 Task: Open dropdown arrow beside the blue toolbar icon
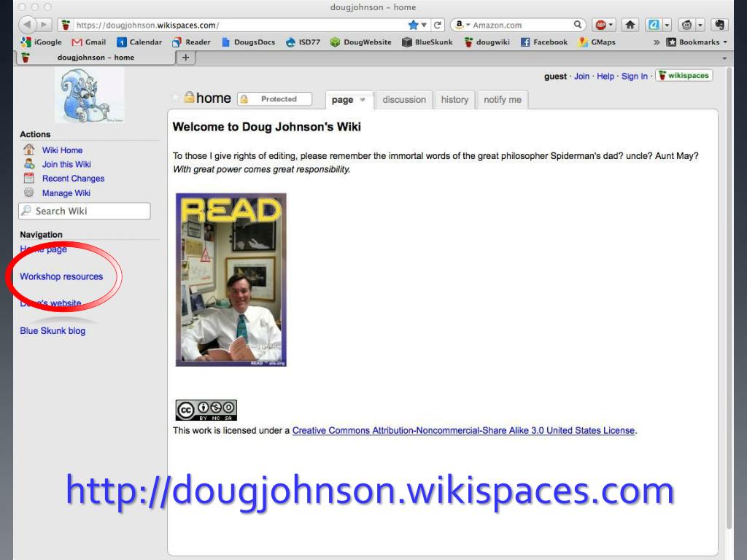[x=667, y=25]
